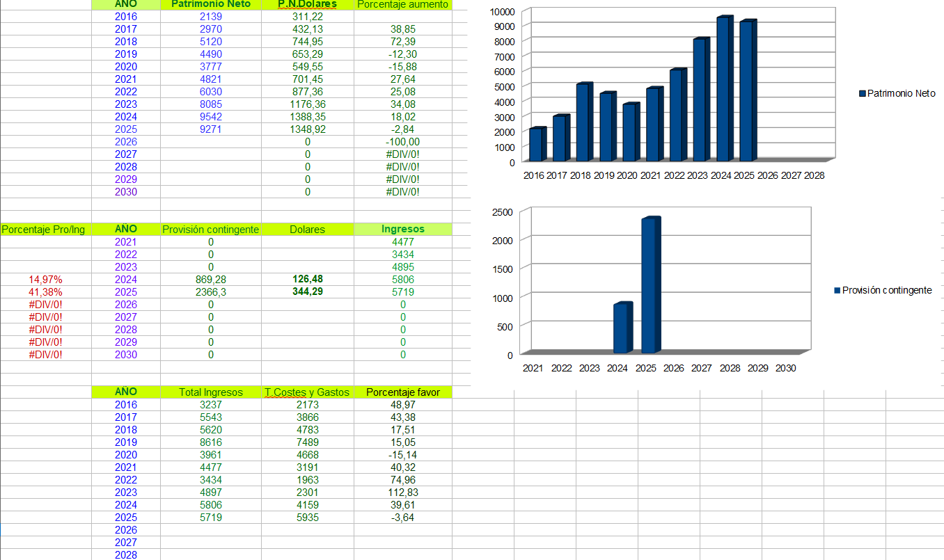944x560 pixels.
Task: Select the 2366,3 provision cell for 2025
Action: pos(211,292)
